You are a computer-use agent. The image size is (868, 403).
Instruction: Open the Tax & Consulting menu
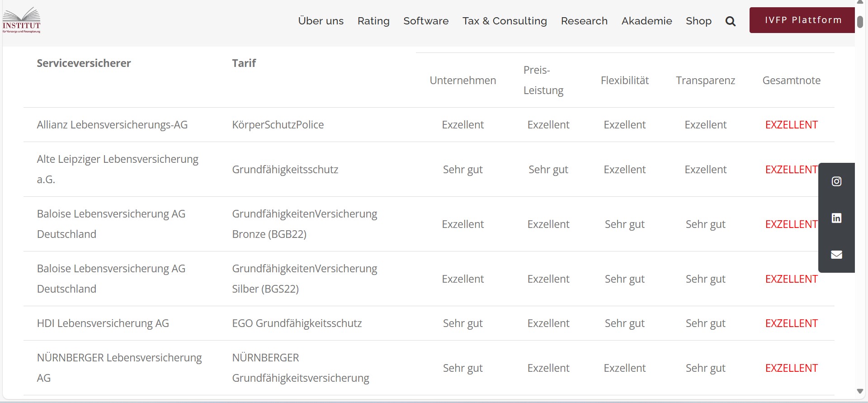[505, 21]
